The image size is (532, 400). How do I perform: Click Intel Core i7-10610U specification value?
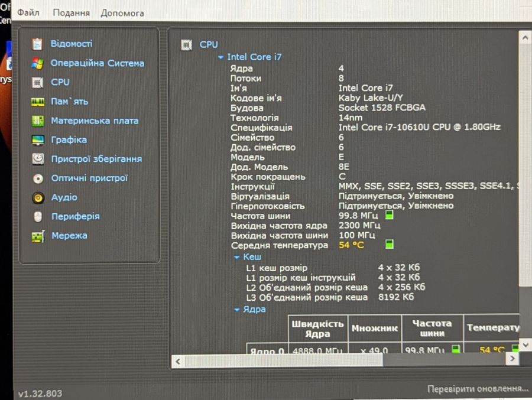pyautogui.click(x=420, y=127)
